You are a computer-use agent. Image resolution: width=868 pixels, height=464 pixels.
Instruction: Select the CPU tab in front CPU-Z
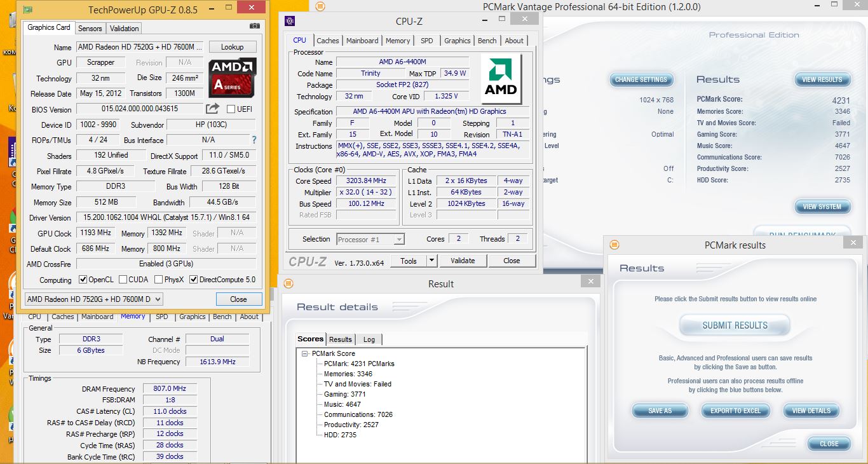(x=299, y=40)
